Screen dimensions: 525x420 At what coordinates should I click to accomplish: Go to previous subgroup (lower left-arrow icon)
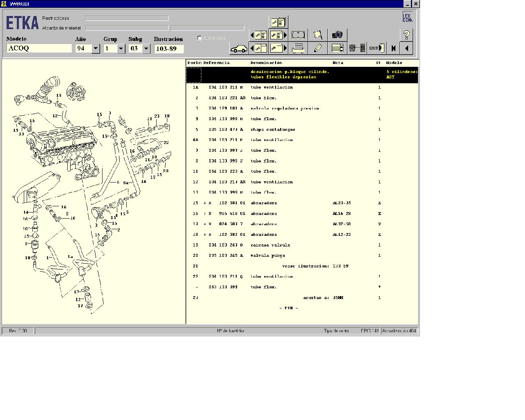(x=258, y=48)
